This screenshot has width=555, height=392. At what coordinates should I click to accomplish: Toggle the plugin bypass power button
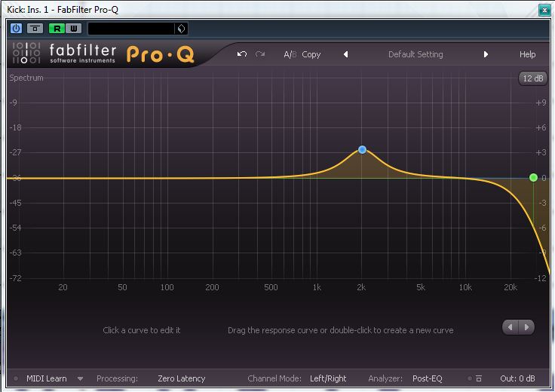[17, 29]
